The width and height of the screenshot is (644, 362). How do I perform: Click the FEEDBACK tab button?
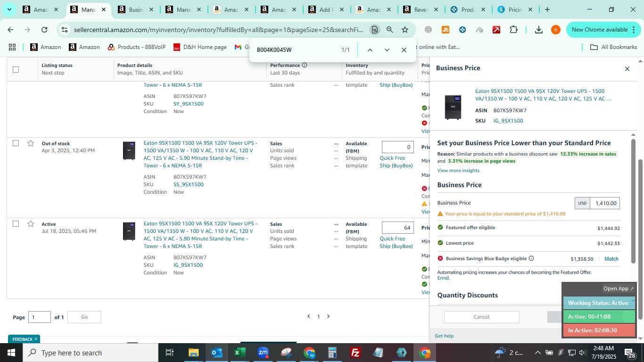(x=24, y=339)
